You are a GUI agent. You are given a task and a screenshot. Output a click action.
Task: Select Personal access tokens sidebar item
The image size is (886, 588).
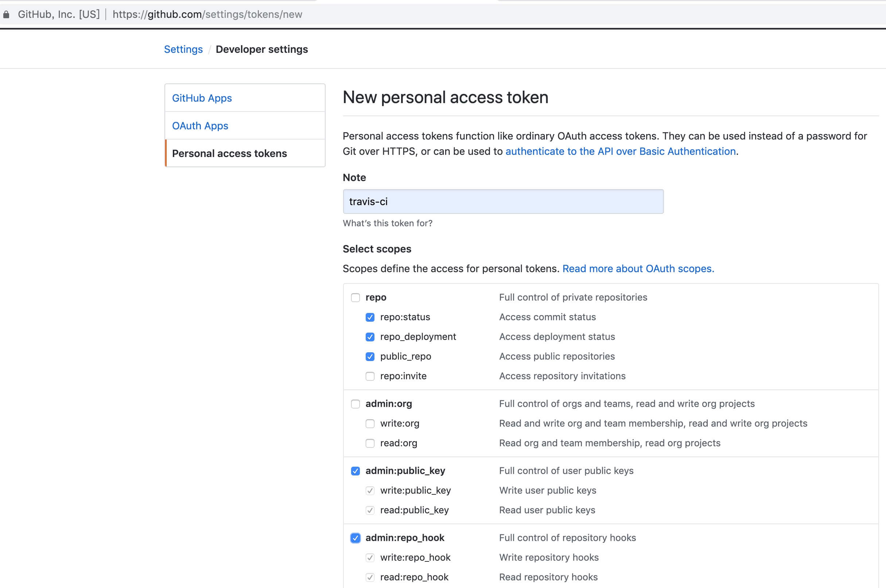click(x=229, y=154)
